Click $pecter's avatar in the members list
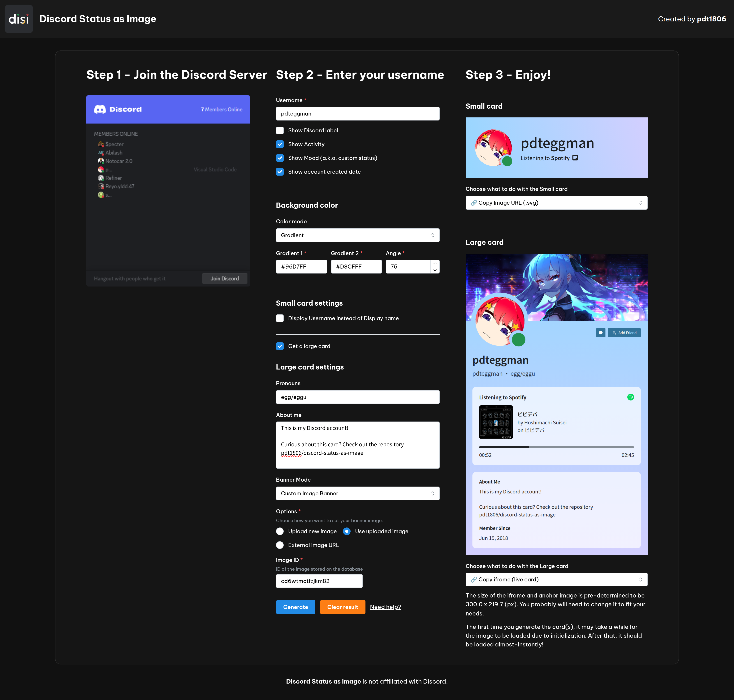Viewport: 734px width, 700px height. pyautogui.click(x=101, y=144)
